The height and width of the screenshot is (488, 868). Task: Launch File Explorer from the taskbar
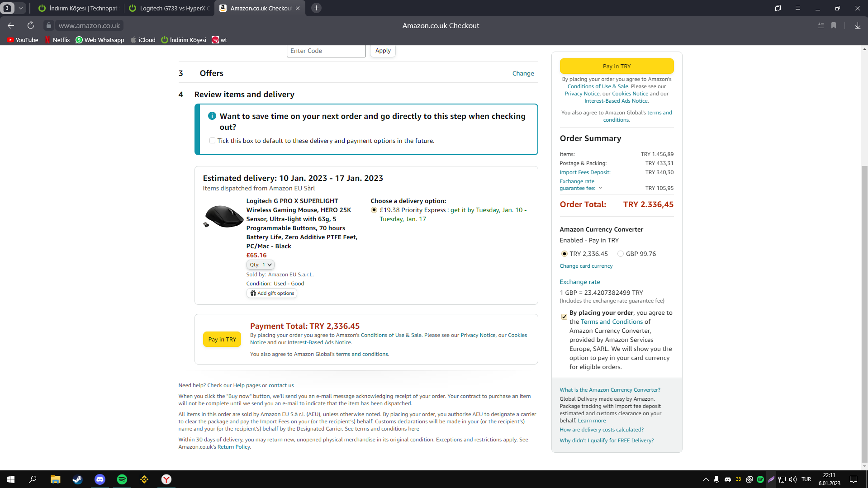pyautogui.click(x=55, y=479)
